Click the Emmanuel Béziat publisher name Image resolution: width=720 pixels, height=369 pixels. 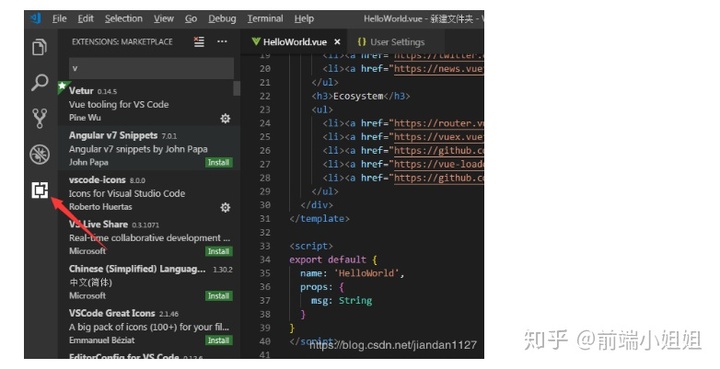tap(102, 340)
